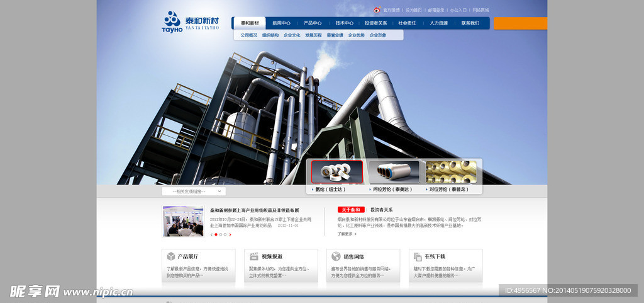Open the 人力资源 nav item
This screenshot has height=303, width=644.
[438, 23]
